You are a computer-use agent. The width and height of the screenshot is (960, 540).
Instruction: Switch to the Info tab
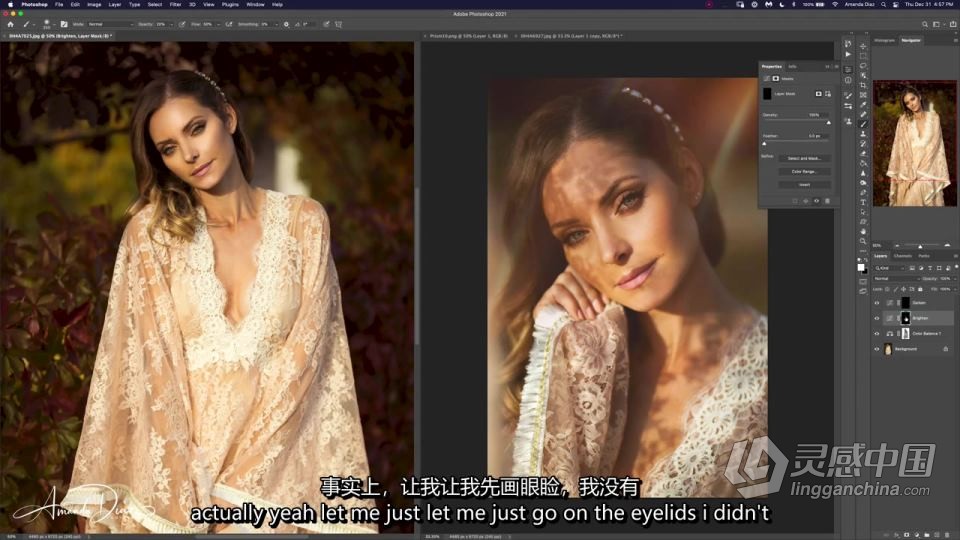pyautogui.click(x=792, y=66)
